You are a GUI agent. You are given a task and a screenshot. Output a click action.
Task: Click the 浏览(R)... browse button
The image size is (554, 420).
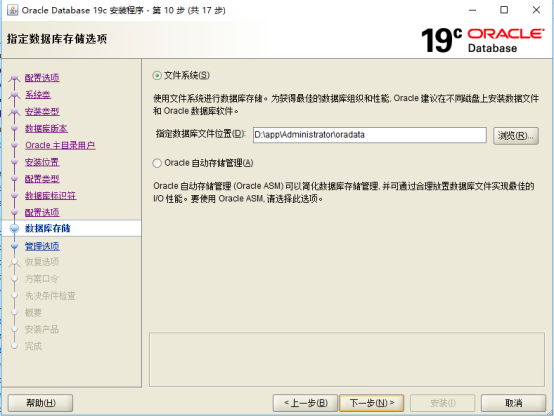(515, 136)
